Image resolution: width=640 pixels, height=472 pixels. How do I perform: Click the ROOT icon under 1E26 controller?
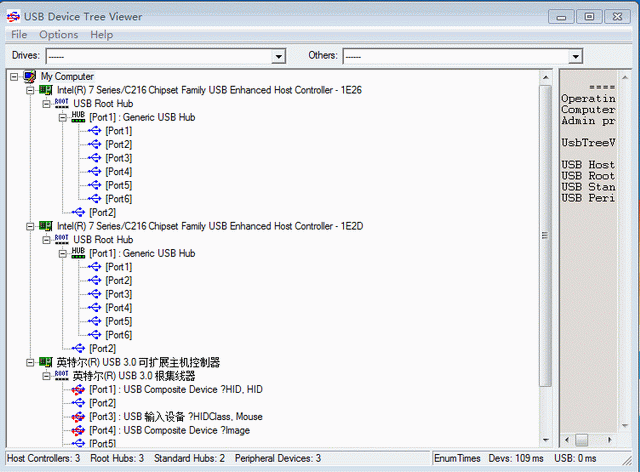coord(62,103)
